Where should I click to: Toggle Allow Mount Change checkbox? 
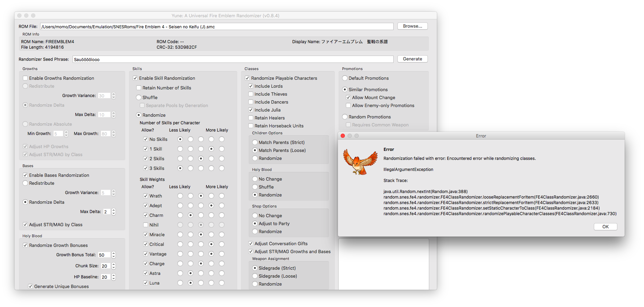point(348,97)
